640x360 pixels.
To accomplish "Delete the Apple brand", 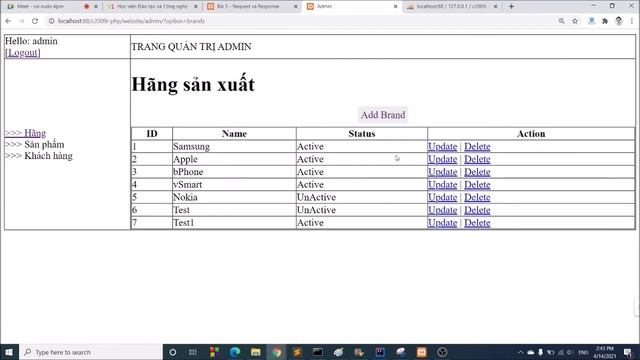I will [x=477, y=159].
